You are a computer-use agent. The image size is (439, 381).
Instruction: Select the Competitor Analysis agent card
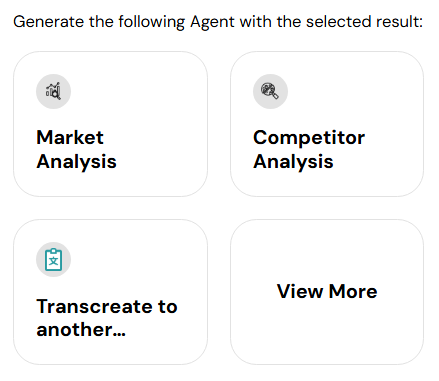(327, 124)
